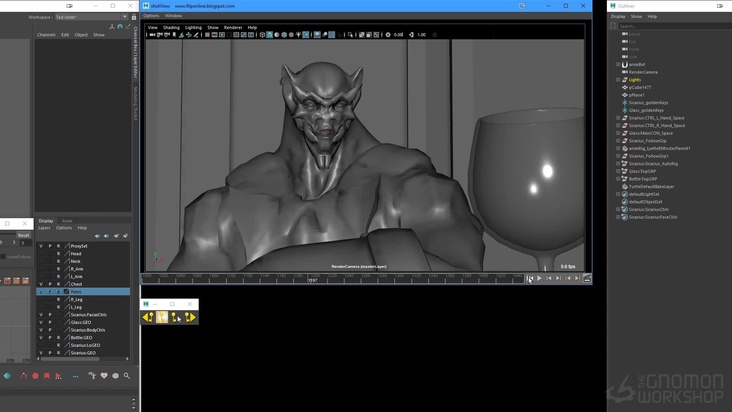Click the highlighted key icon in small window
The width and height of the screenshot is (732, 412).
point(162,317)
